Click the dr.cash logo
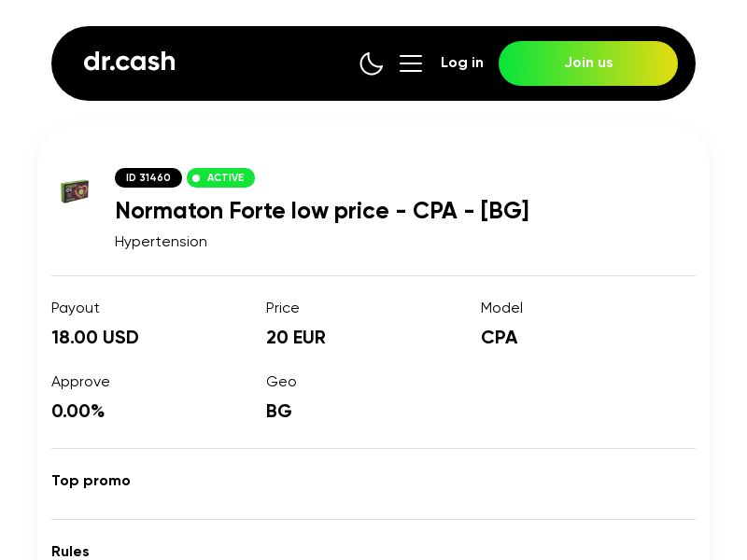 coord(129,62)
